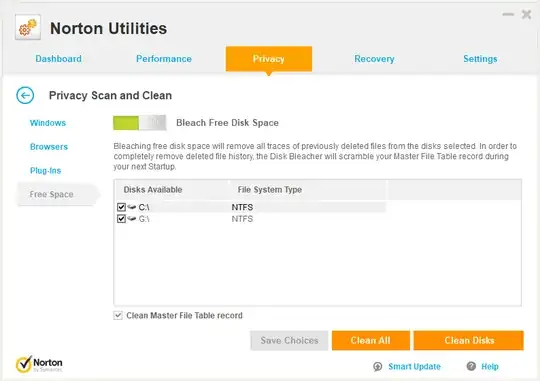Click the Save Choices button
Image resolution: width=540 pixels, height=381 pixels.
coord(289,340)
